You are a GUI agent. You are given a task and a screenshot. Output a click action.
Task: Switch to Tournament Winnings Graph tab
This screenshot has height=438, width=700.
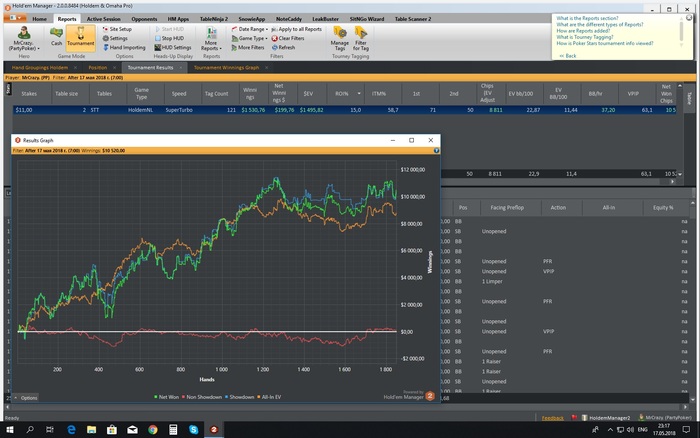[x=226, y=68]
